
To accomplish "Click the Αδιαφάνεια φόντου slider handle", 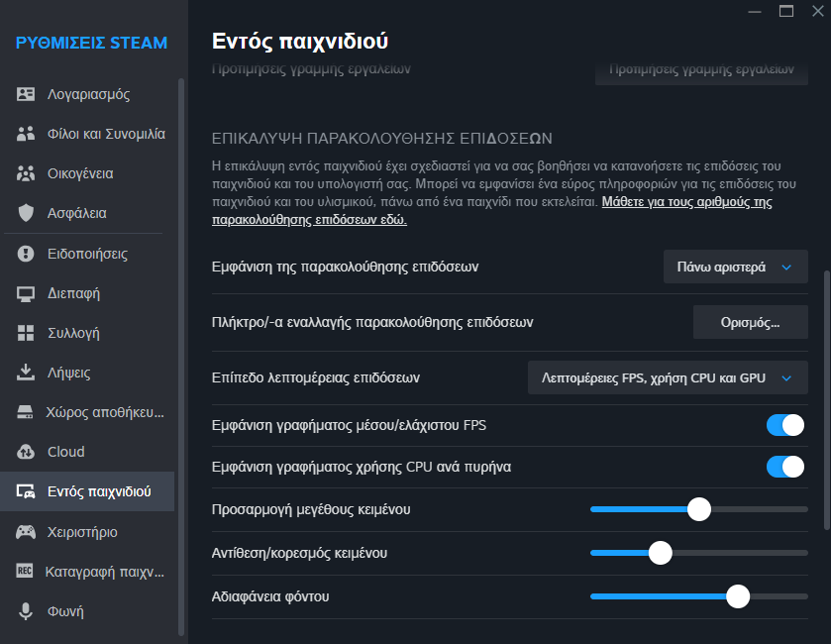I will pyautogui.click(x=737, y=596).
